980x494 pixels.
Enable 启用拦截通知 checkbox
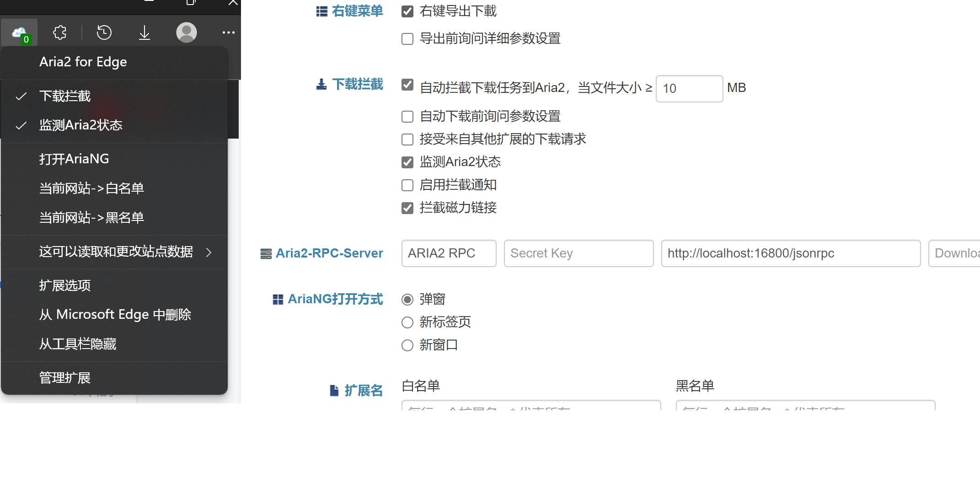click(407, 185)
